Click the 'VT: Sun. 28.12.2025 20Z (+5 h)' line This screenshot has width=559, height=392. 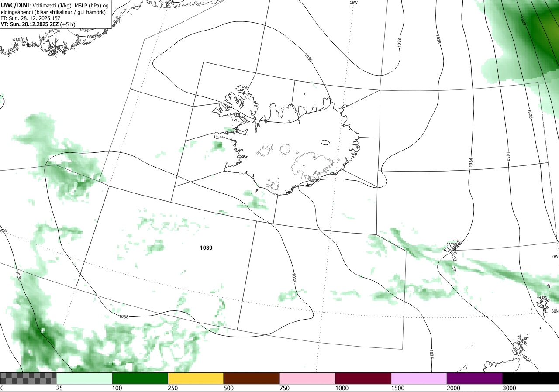point(38,25)
